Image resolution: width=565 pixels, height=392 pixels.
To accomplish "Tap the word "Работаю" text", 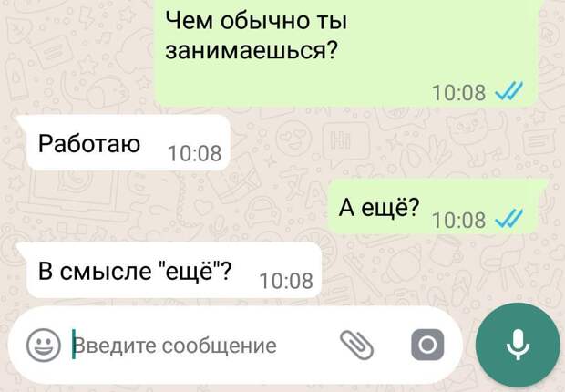I will (x=89, y=144).
